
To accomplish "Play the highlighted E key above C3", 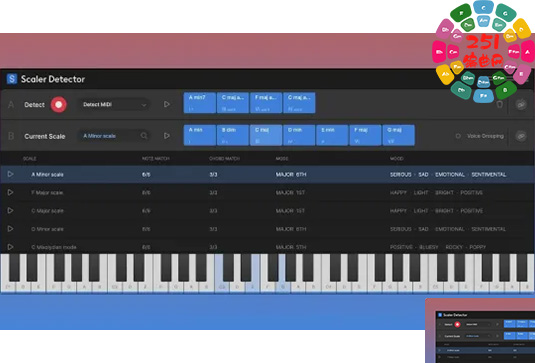I will pyautogui.click(x=252, y=287).
